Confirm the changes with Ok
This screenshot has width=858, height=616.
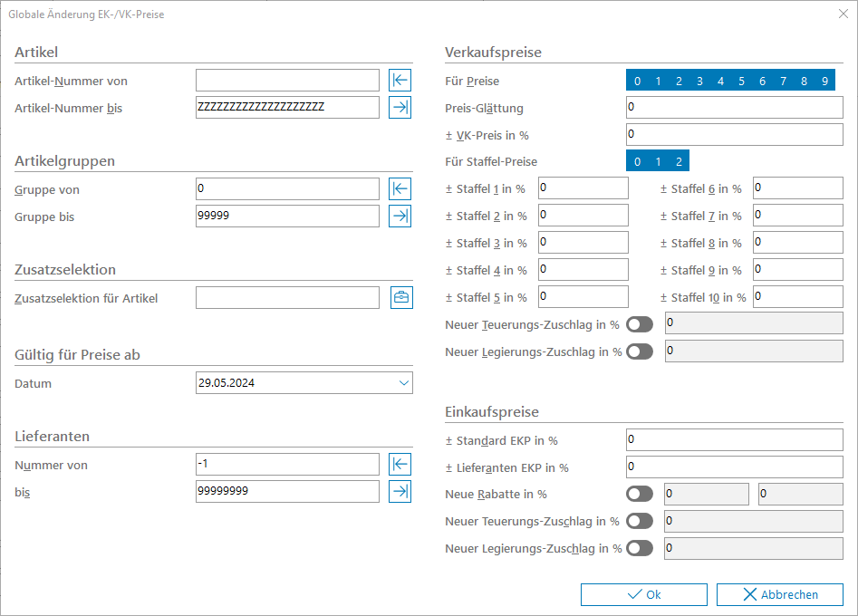(643, 595)
